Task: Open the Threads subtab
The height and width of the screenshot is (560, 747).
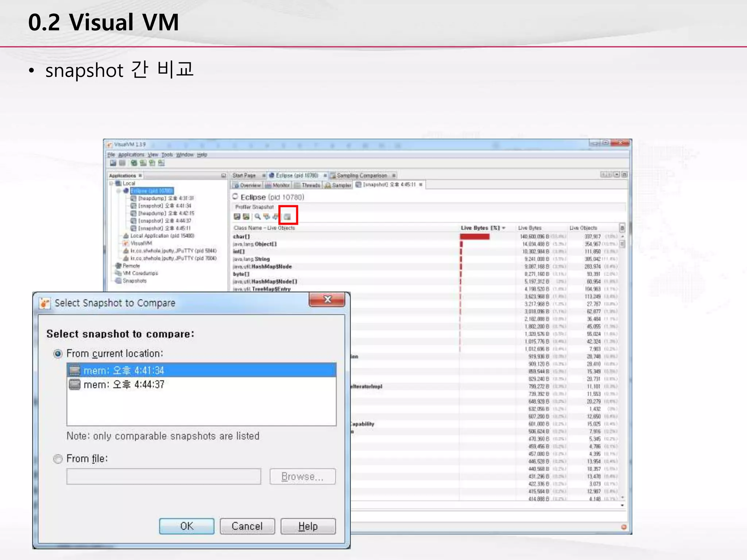Action: coord(307,185)
